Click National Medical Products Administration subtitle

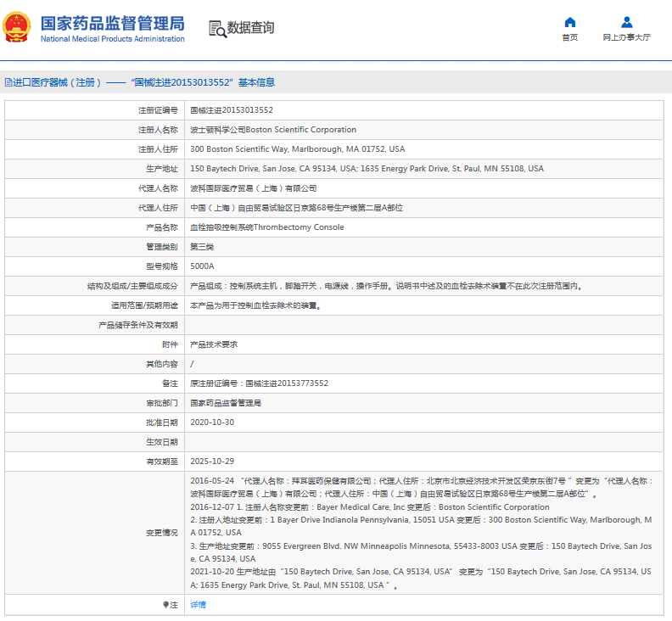click(113, 39)
